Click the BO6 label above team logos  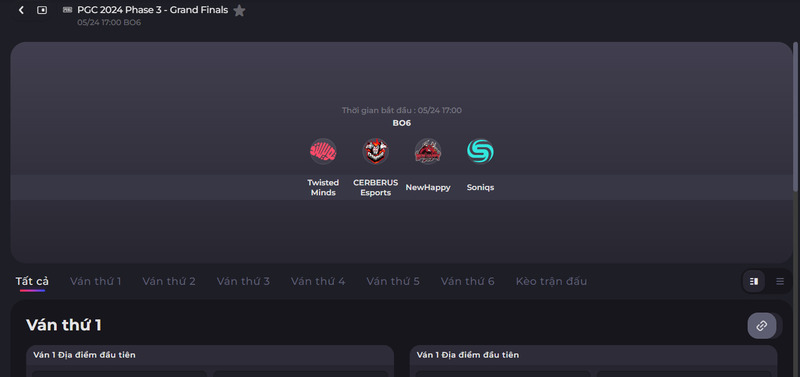coord(402,123)
